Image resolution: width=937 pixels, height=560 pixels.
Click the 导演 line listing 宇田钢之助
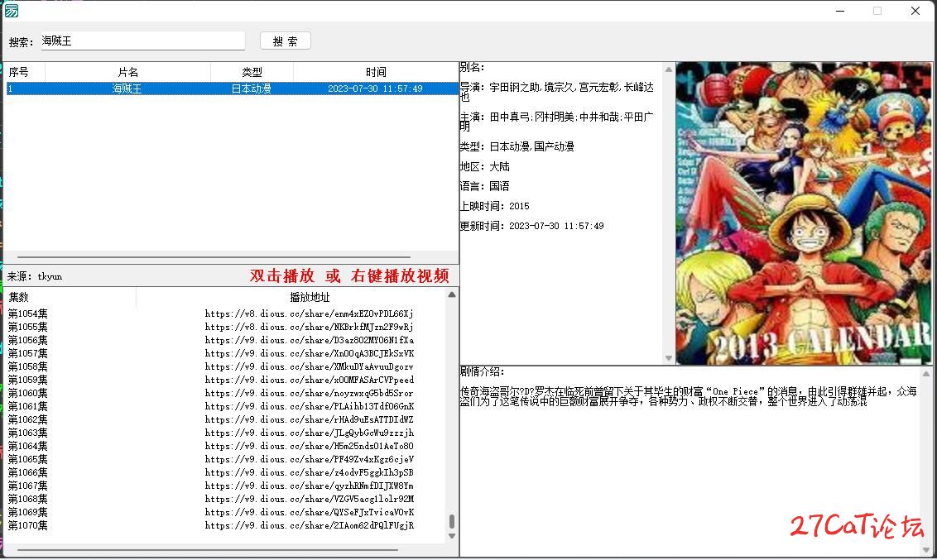(557, 92)
